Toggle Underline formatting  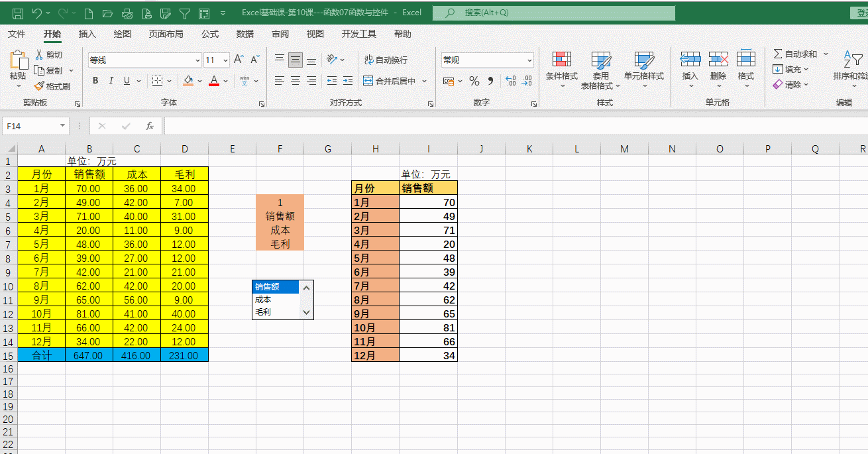(127, 81)
